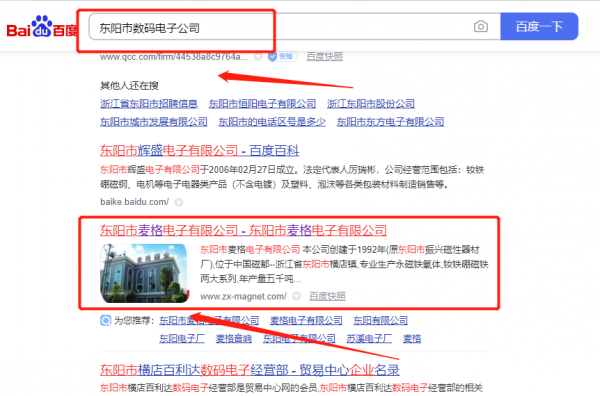
Task: Open 百度快照 link next to zx-magnet.com
Action: pos(327,296)
